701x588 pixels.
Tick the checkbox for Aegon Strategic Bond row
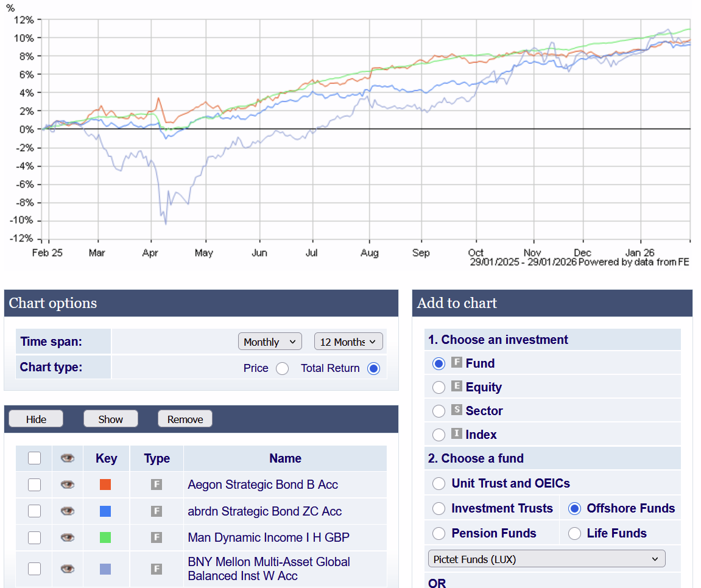click(35, 485)
